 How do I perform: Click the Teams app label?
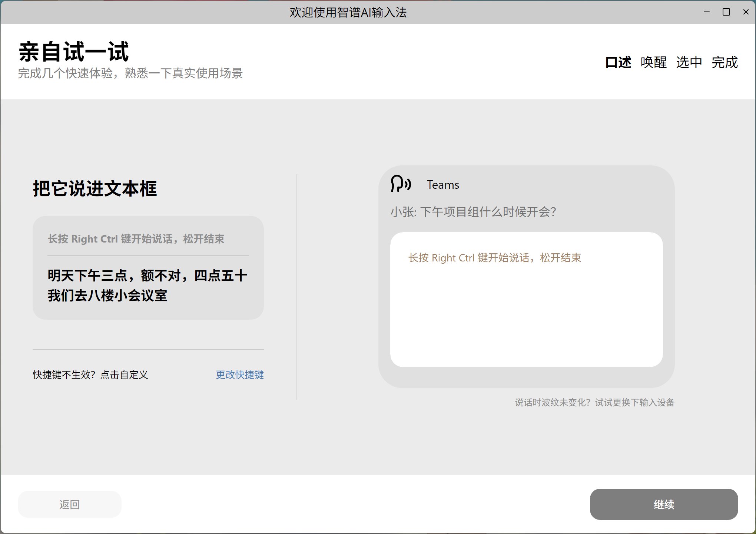443,185
